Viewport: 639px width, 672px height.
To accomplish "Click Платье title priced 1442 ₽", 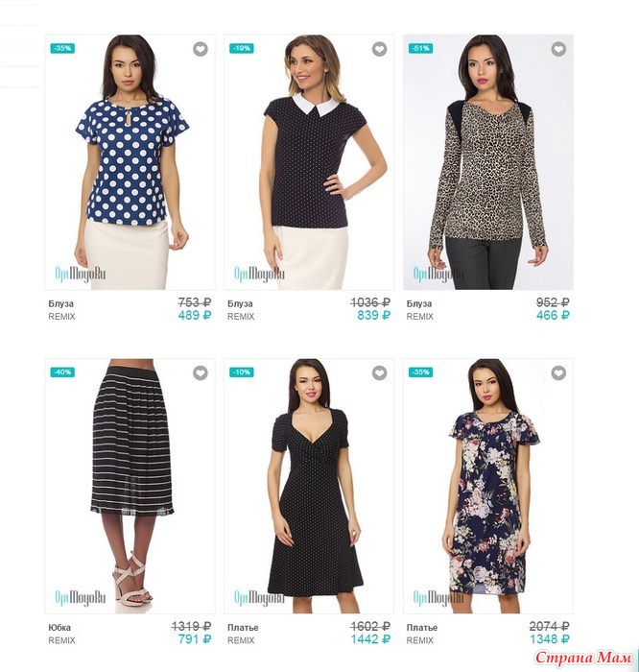I will click(x=243, y=628).
